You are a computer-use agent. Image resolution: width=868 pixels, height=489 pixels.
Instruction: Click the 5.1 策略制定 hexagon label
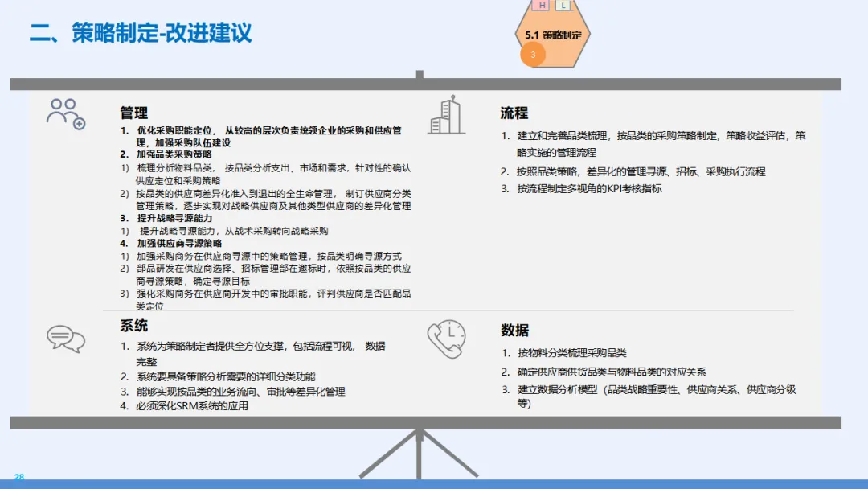tap(553, 35)
